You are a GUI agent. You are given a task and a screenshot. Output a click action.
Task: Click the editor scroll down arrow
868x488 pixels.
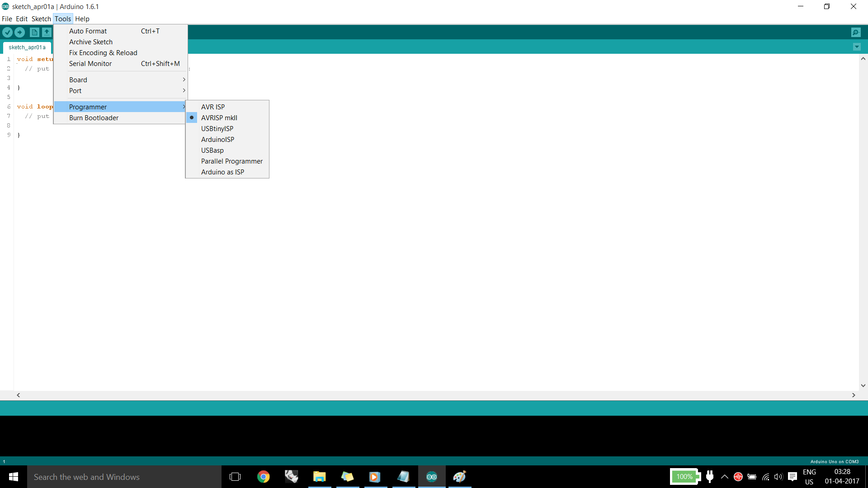(x=863, y=385)
